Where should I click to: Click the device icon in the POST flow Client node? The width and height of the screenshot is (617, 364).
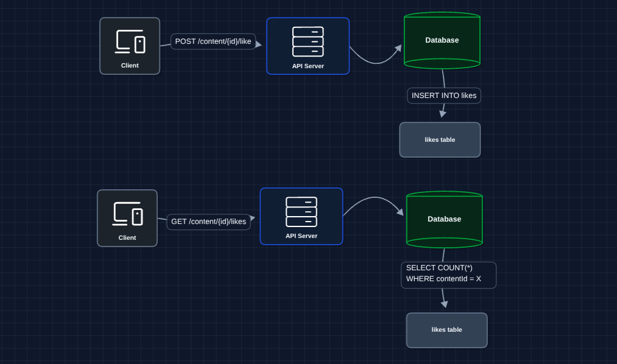[130, 41]
